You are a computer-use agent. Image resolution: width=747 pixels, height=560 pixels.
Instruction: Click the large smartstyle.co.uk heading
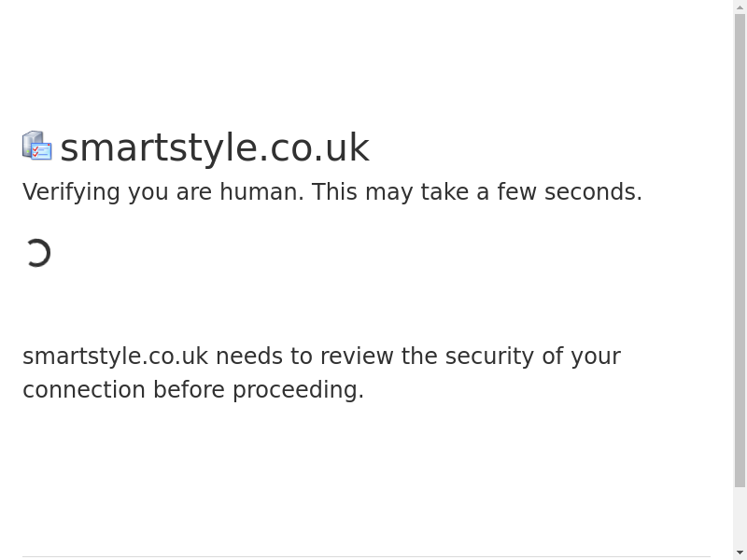215,147
